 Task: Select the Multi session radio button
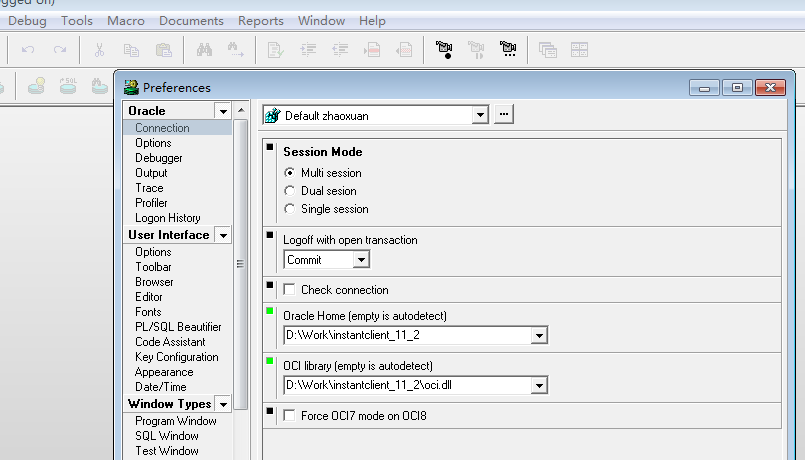[290, 173]
